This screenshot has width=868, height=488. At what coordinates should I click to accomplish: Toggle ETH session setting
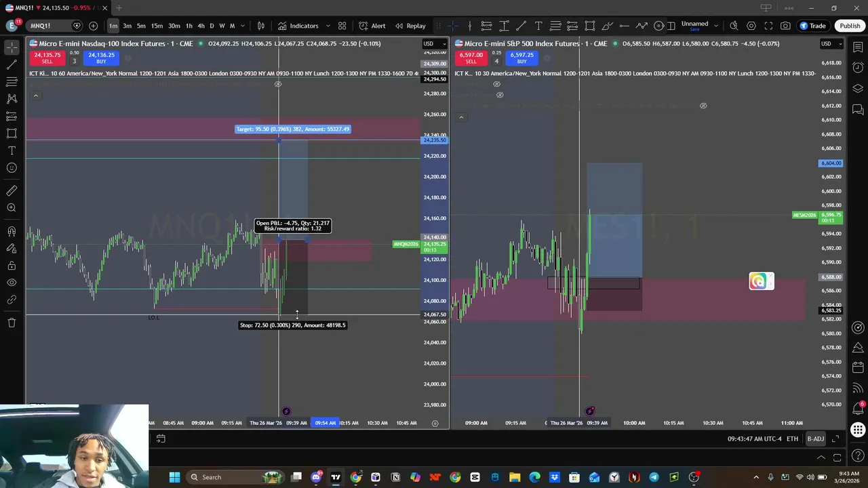[792, 439]
